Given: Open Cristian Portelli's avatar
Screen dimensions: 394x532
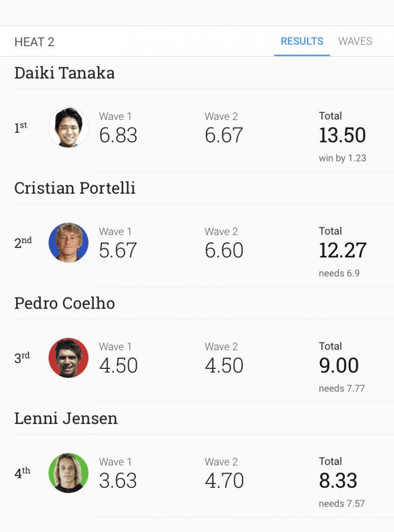Looking at the screenshot, I should point(69,242).
